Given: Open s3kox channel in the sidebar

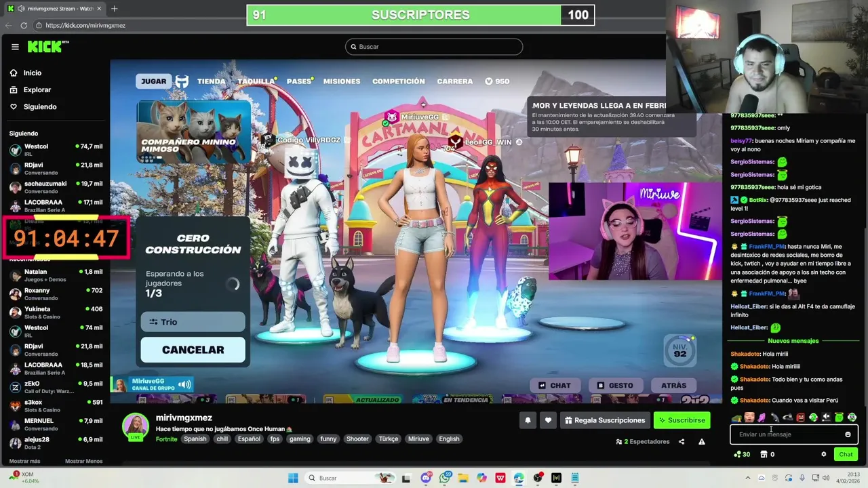Looking at the screenshot, I should 56,405.
